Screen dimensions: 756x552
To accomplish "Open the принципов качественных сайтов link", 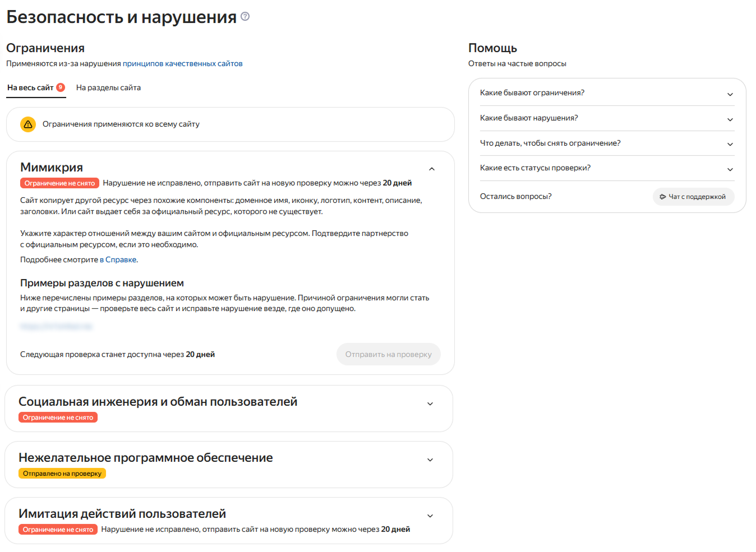I will (x=182, y=63).
